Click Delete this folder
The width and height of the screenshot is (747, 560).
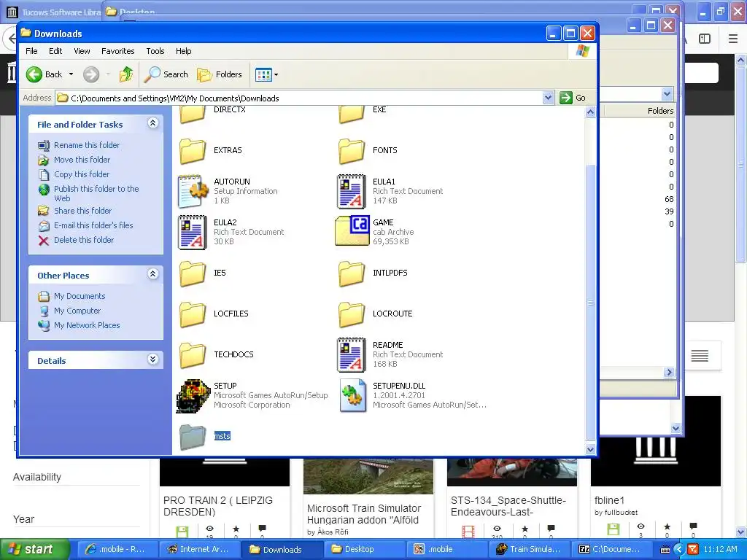click(84, 241)
